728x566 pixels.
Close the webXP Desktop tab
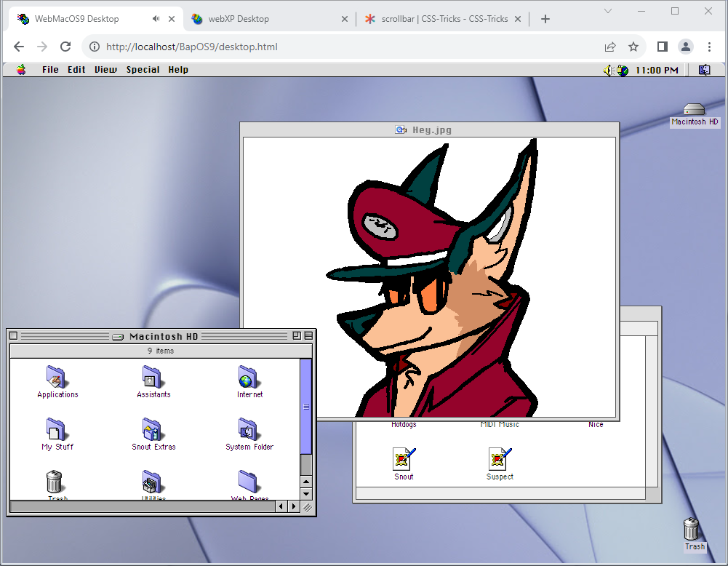tap(345, 19)
